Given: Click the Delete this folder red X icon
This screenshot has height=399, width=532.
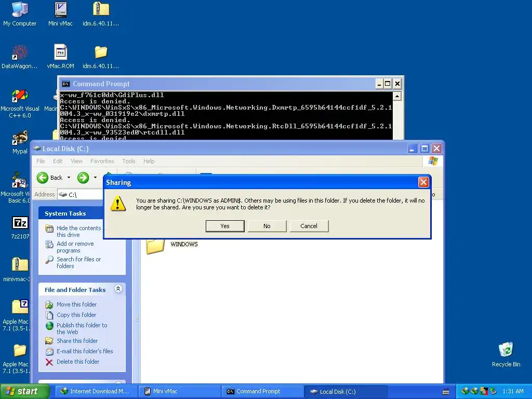Looking at the screenshot, I should [49, 362].
